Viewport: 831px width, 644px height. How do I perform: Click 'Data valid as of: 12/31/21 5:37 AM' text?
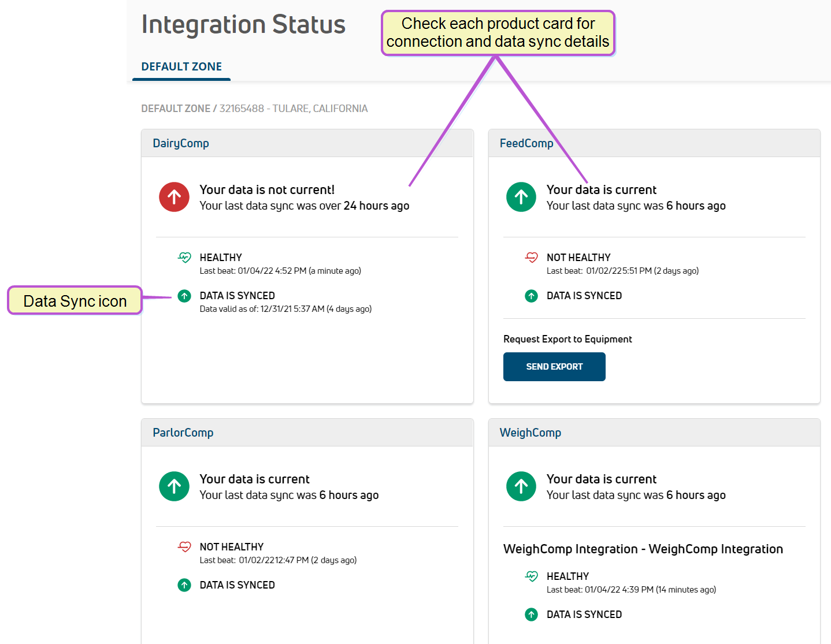point(262,309)
